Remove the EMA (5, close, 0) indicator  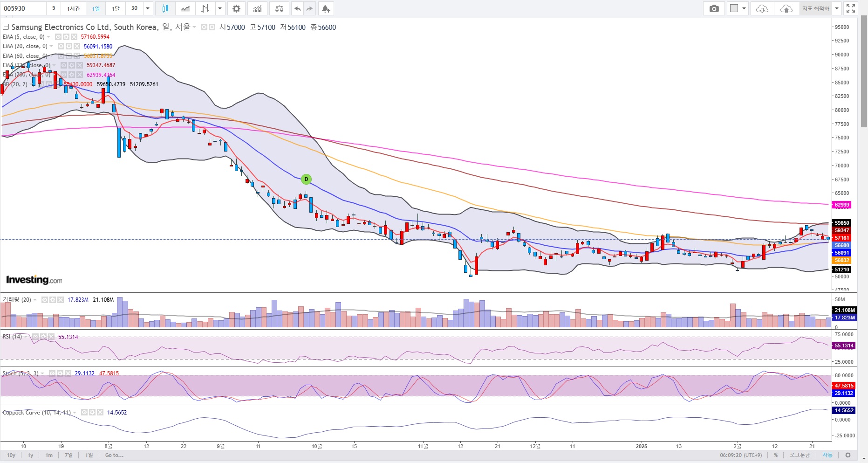pos(74,37)
